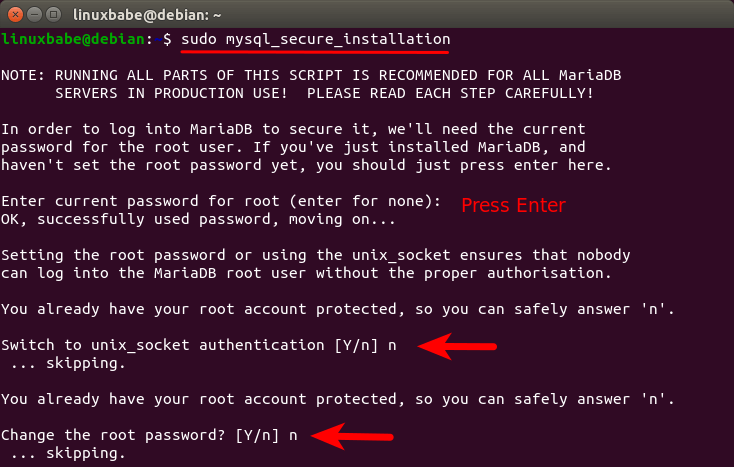
Task: Click the Setting the root password line
Action: [x=316, y=255]
